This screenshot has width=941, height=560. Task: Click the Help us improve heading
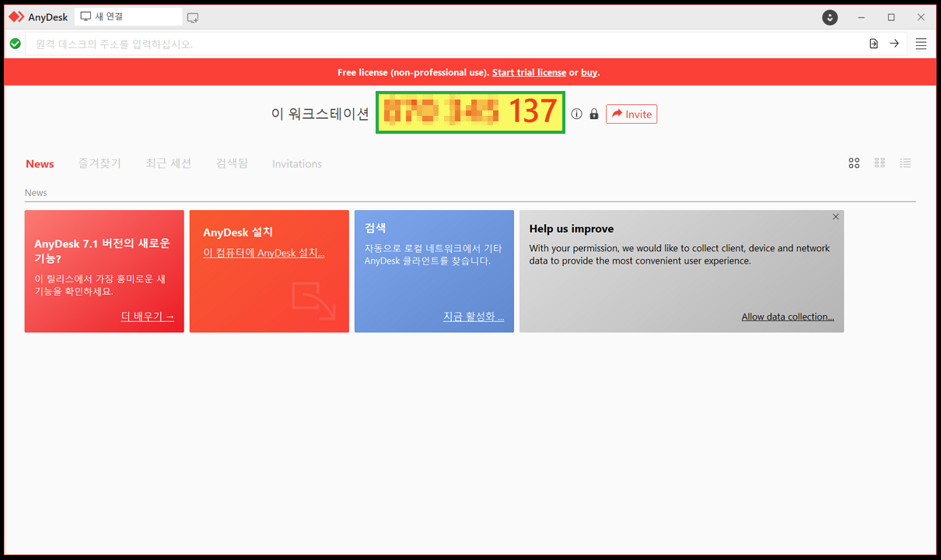point(572,229)
